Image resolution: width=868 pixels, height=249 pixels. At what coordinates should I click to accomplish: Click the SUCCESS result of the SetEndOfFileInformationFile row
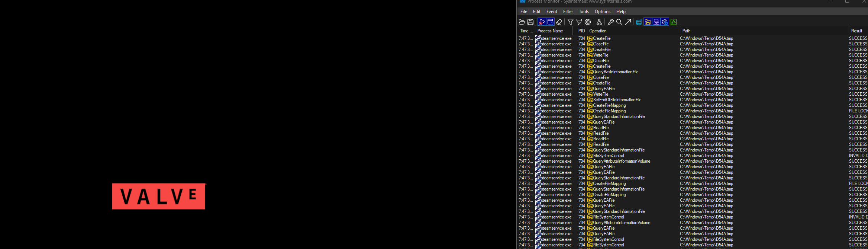[x=858, y=100]
